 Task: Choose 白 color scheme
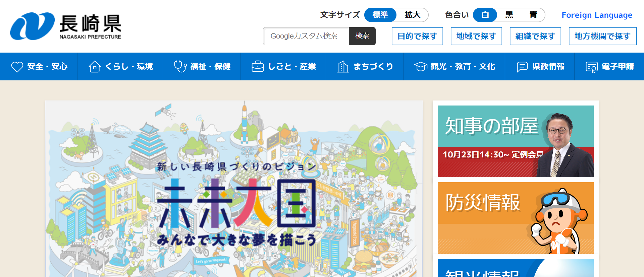485,15
